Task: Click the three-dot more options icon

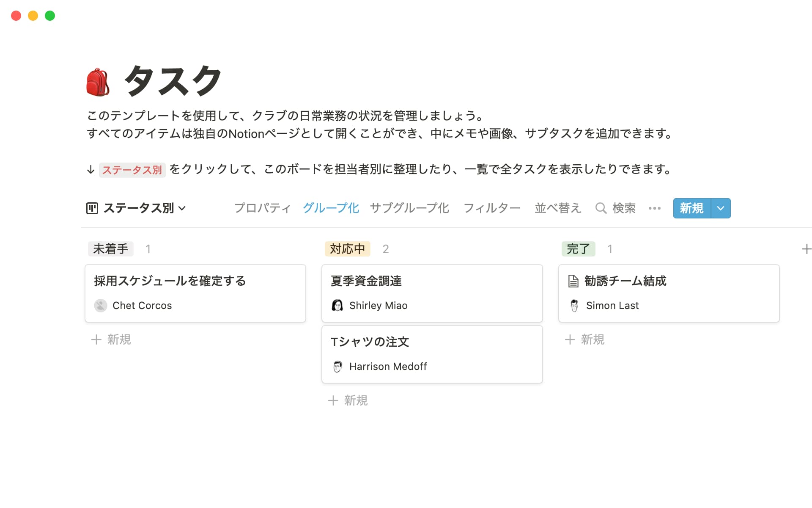Action: (x=654, y=208)
